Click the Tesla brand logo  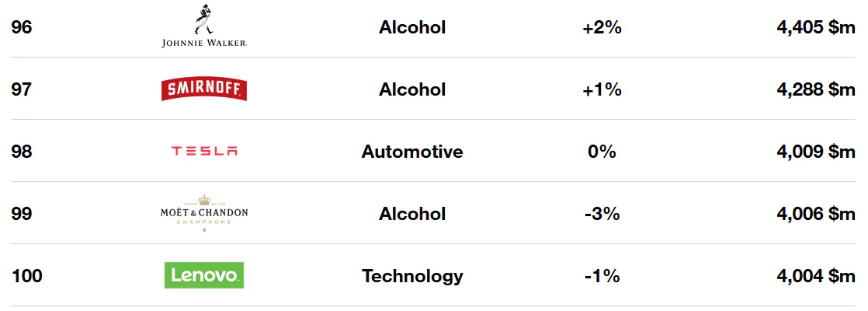tap(203, 152)
